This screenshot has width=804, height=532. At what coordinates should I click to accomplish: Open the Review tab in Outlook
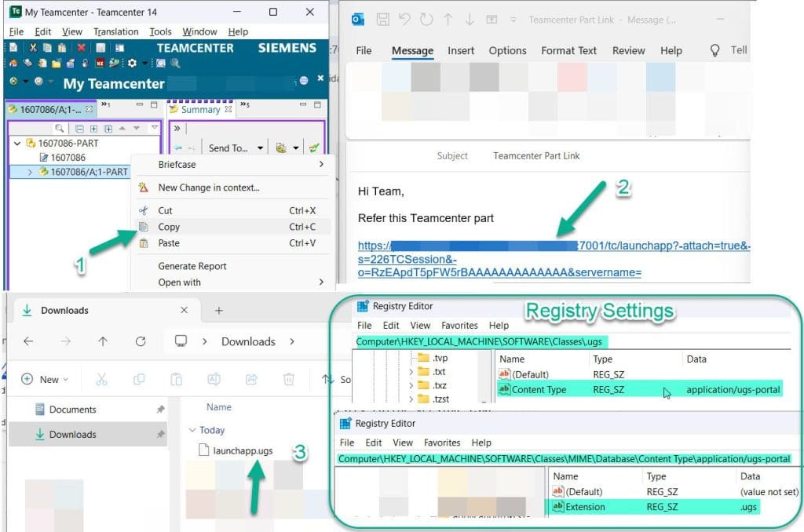(628, 50)
